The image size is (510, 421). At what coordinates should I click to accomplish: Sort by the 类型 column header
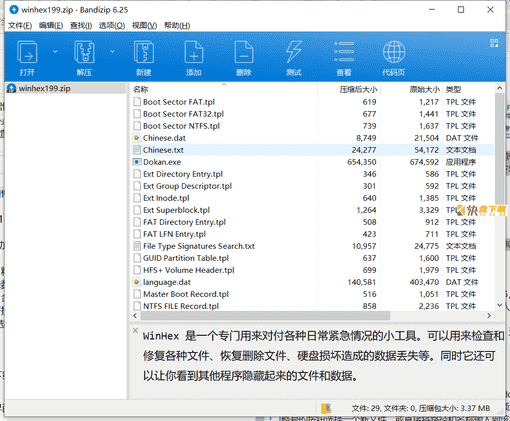[x=468, y=89]
